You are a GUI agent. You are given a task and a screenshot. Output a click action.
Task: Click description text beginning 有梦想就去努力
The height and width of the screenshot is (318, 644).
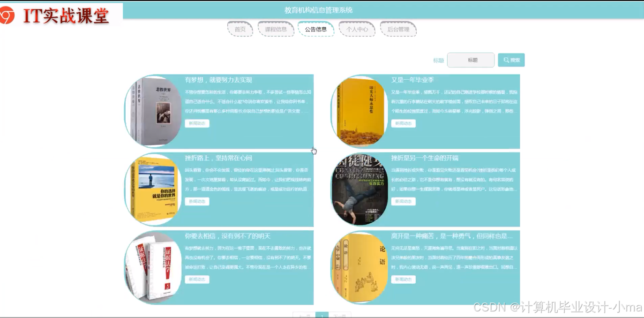(x=248, y=257)
